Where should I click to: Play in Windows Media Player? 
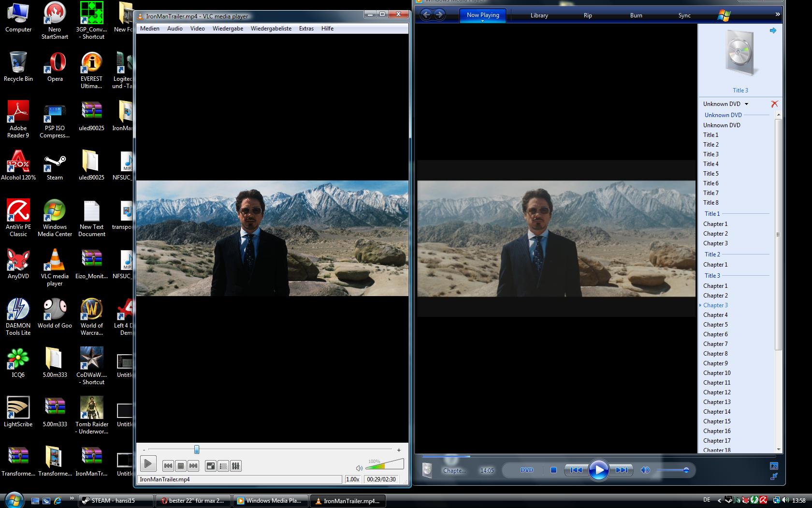598,470
